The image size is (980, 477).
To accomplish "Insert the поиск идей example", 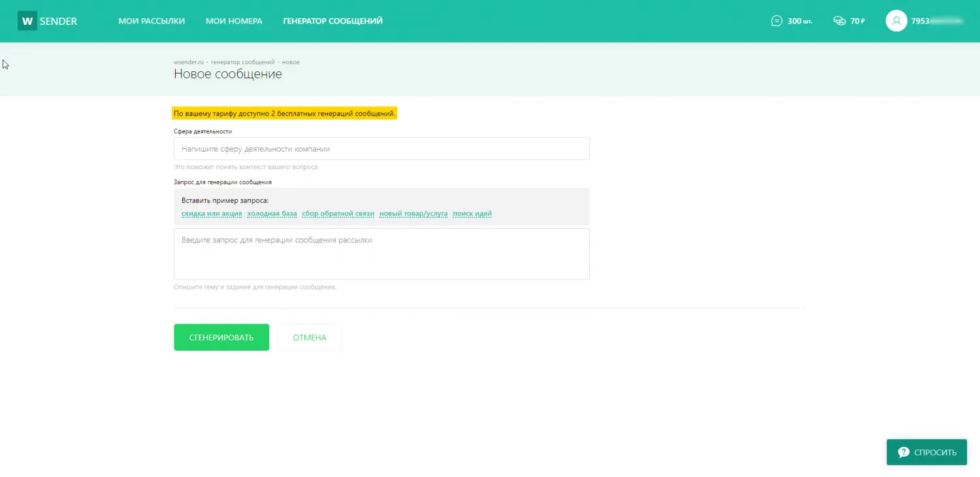I will (x=472, y=214).
